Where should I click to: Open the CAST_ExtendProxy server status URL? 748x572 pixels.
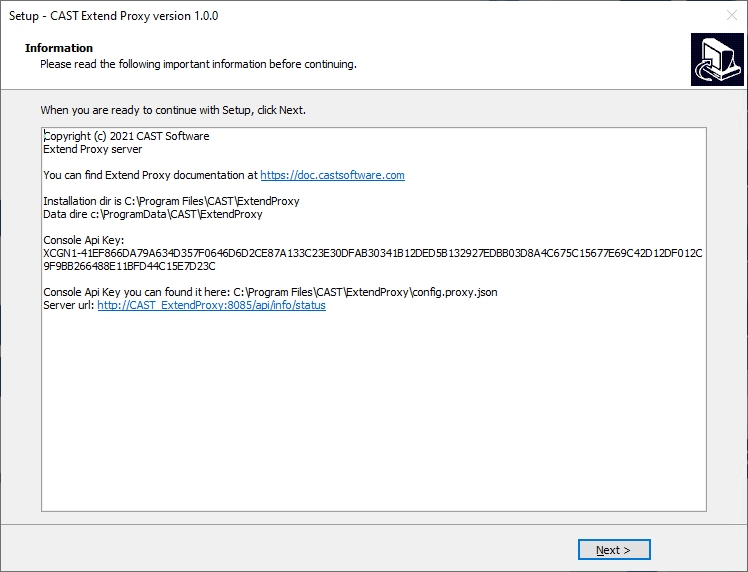pos(211,305)
